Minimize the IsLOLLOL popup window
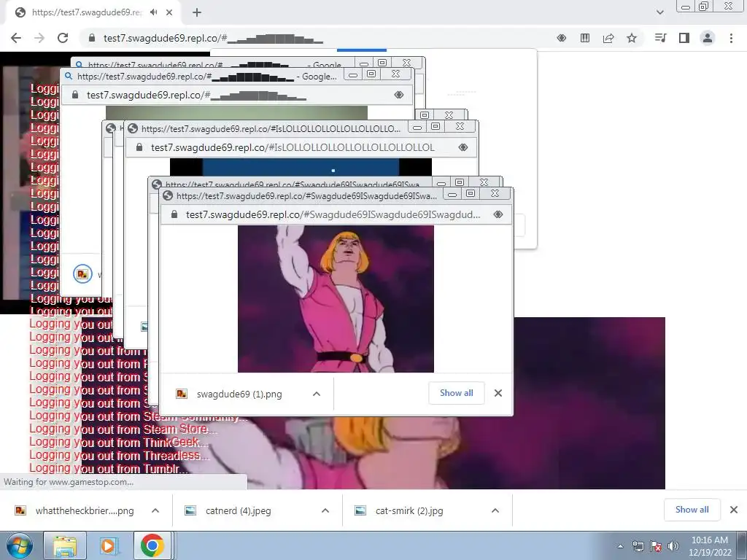The image size is (747, 560). pos(417,127)
